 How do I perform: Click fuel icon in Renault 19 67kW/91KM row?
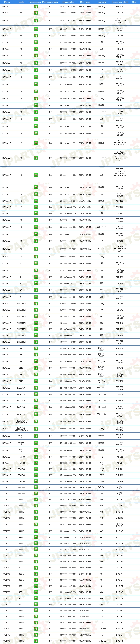coord(36,213)
